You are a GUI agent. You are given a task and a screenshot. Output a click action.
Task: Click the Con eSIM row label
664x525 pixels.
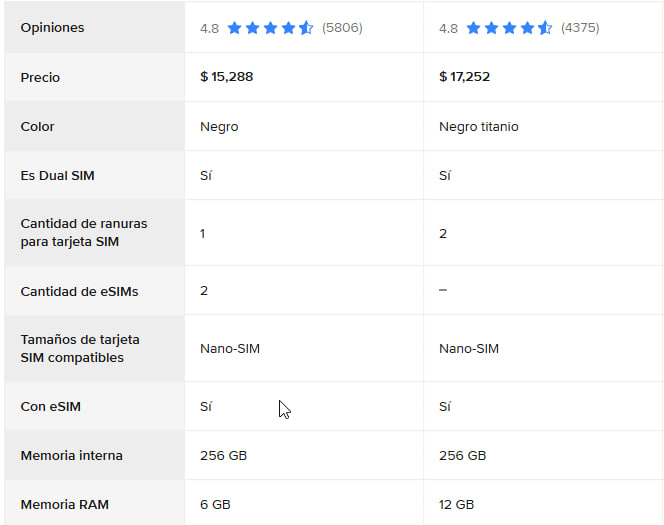tap(50, 406)
